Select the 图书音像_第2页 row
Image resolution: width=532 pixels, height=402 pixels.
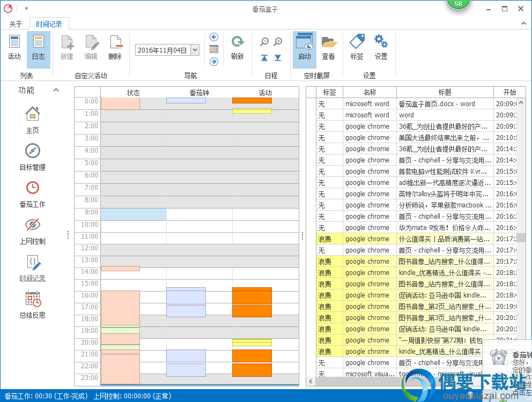pos(416,307)
